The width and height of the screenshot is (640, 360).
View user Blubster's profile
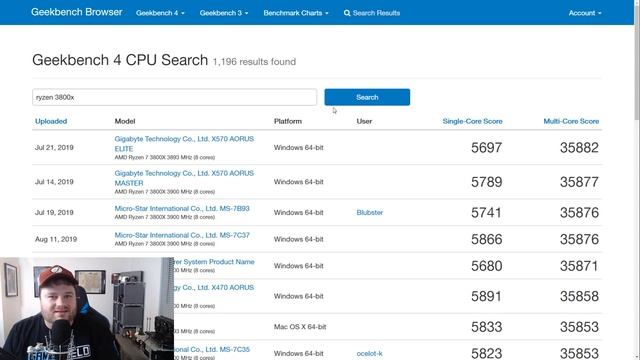click(370, 212)
